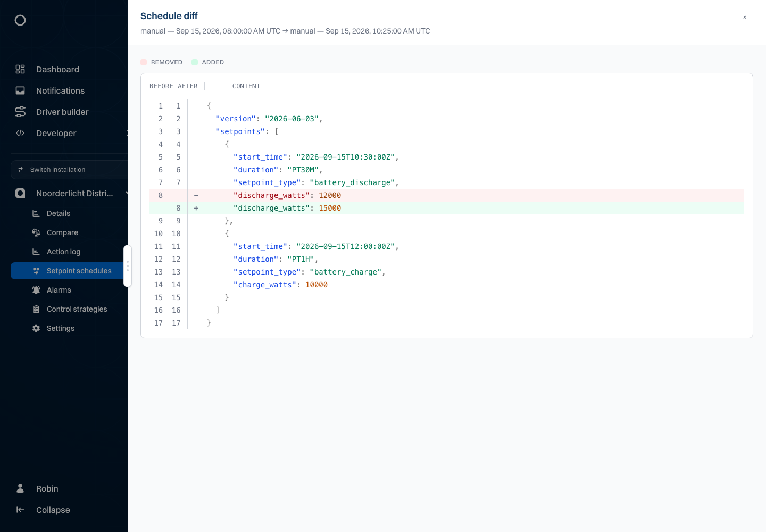
Task: Click the Alarms bell icon
Action: pos(36,290)
